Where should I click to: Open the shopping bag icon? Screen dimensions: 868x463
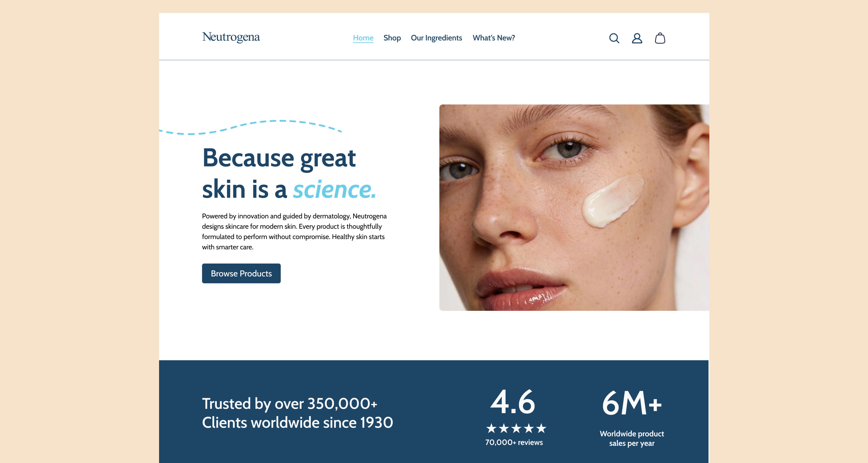point(660,38)
